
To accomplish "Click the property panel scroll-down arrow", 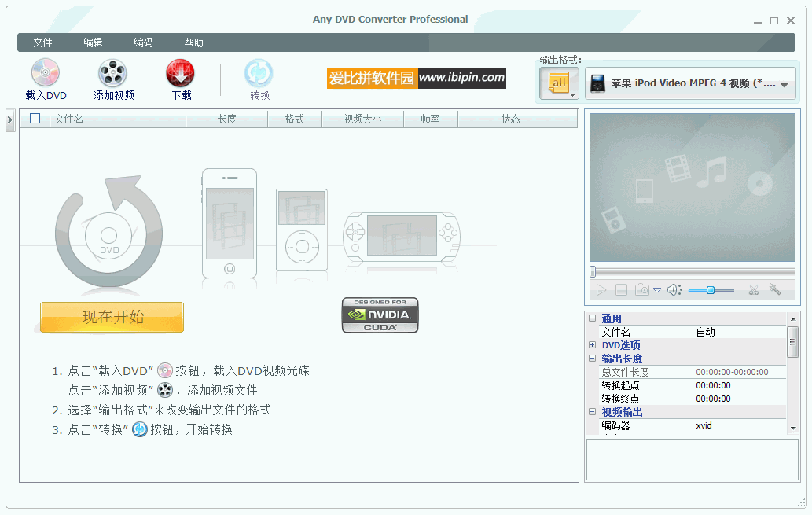I will pyautogui.click(x=793, y=429).
